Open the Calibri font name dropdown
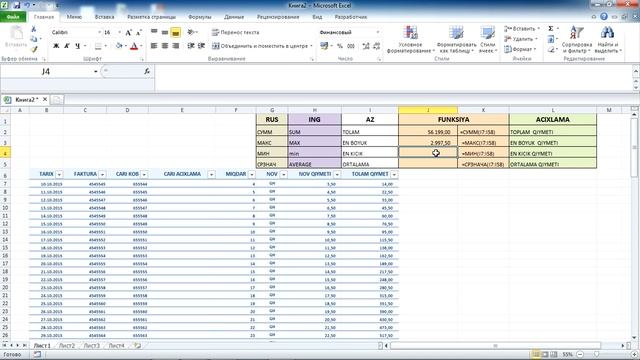This screenshot has width=640, height=360. [99, 32]
